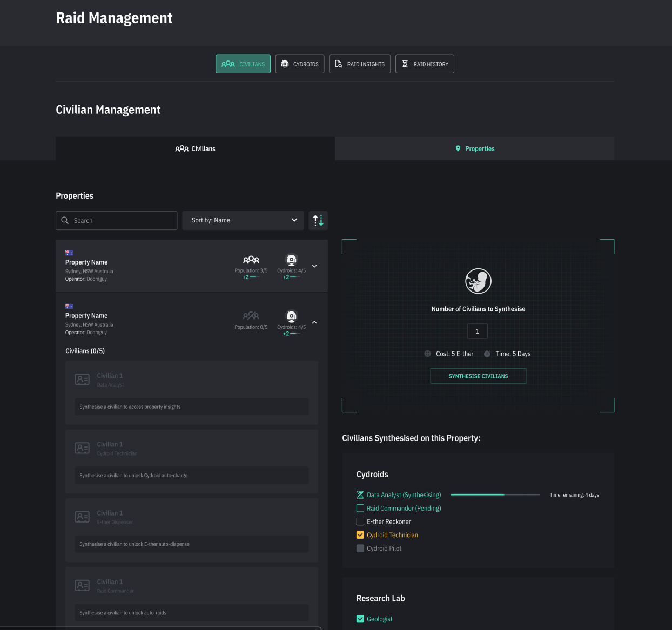Open the Raid History section
This screenshot has width=672, height=630.
click(425, 64)
